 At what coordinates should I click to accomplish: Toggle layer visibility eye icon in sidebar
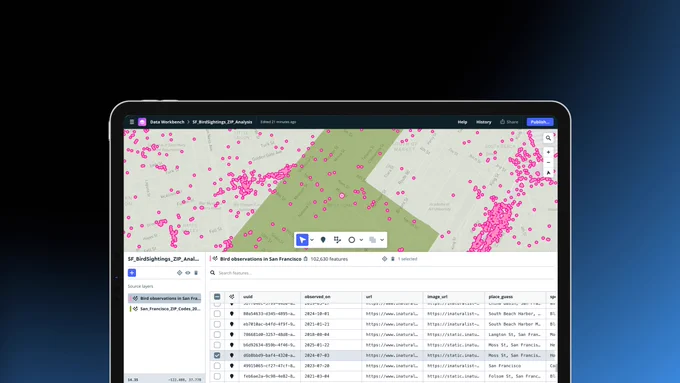[x=188, y=273]
